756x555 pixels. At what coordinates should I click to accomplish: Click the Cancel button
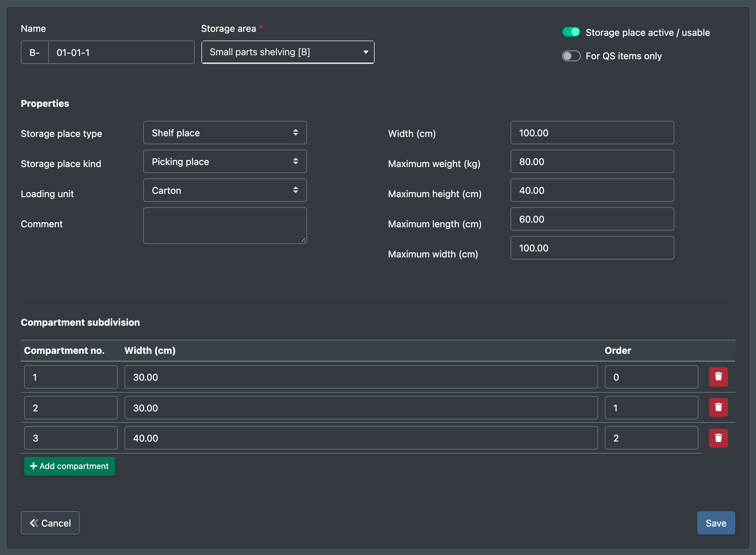click(50, 523)
